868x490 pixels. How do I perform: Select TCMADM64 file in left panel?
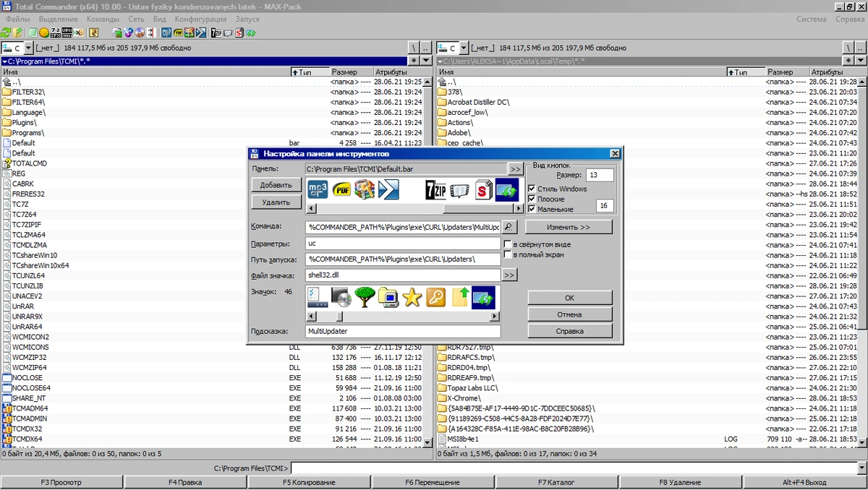tap(27, 408)
